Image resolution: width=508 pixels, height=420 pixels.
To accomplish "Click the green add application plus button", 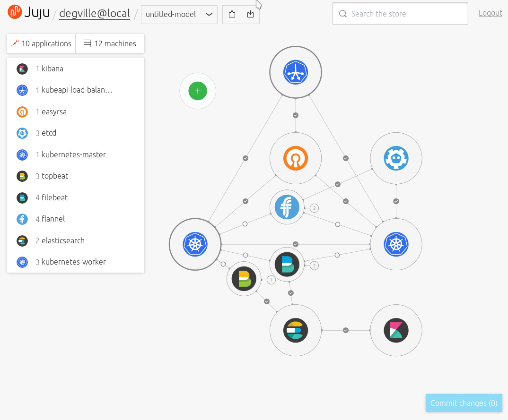I will coord(198,91).
